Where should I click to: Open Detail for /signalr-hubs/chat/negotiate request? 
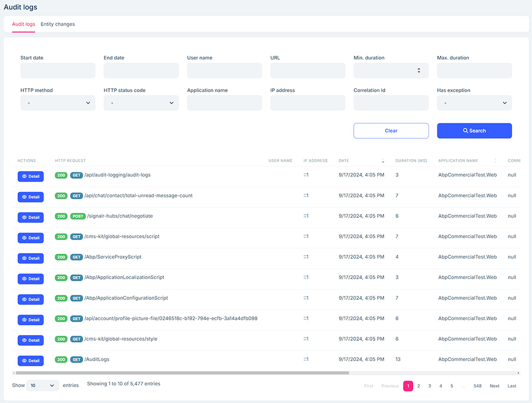coord(30,217)
